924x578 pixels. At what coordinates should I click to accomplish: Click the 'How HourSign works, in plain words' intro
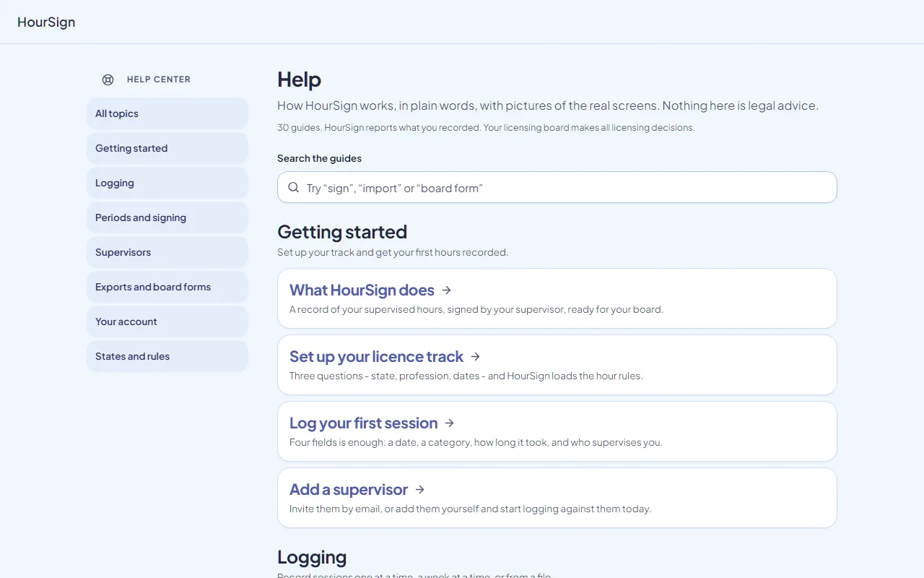(548, 105)
